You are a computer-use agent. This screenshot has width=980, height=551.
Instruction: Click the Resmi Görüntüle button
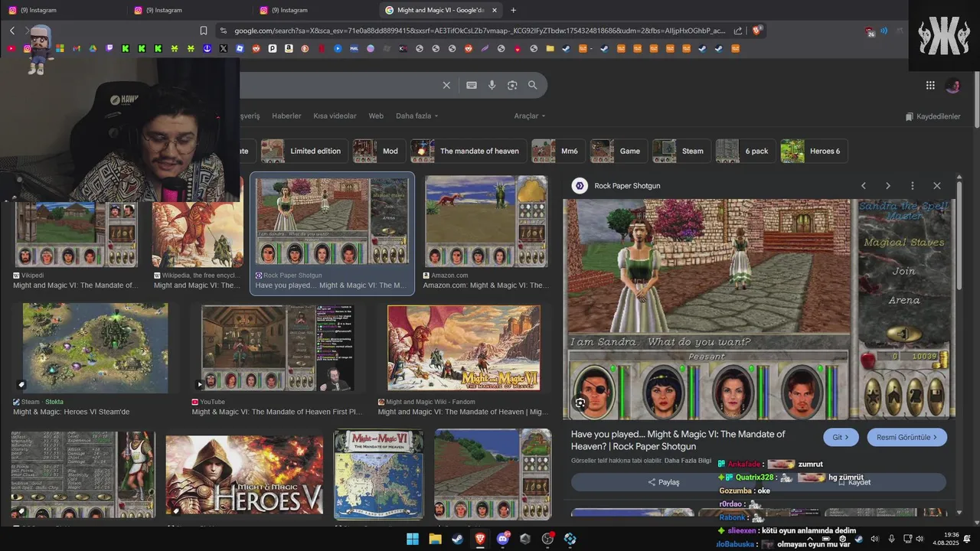(x=907, y=437)
